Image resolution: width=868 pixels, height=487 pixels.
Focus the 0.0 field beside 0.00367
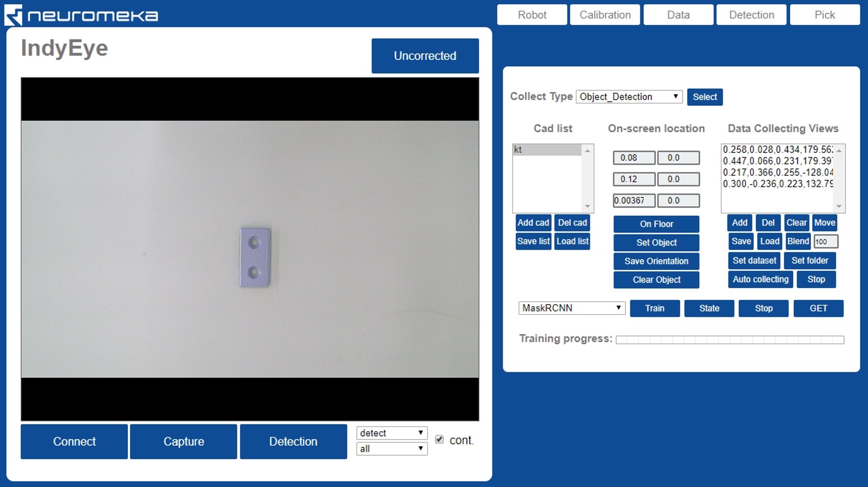click(x=678, y=201)
